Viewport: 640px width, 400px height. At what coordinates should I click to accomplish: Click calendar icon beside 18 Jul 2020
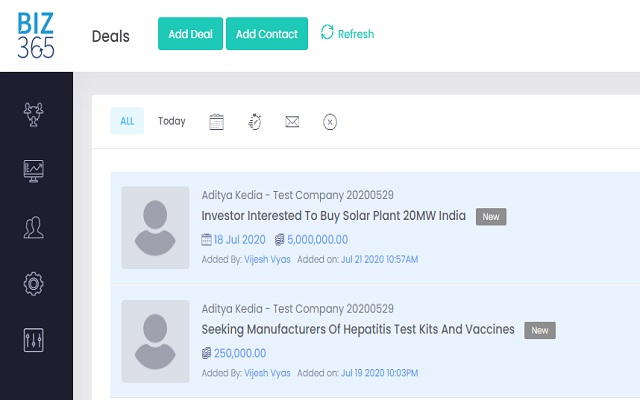pyautogui.click(x=207, y=240)
